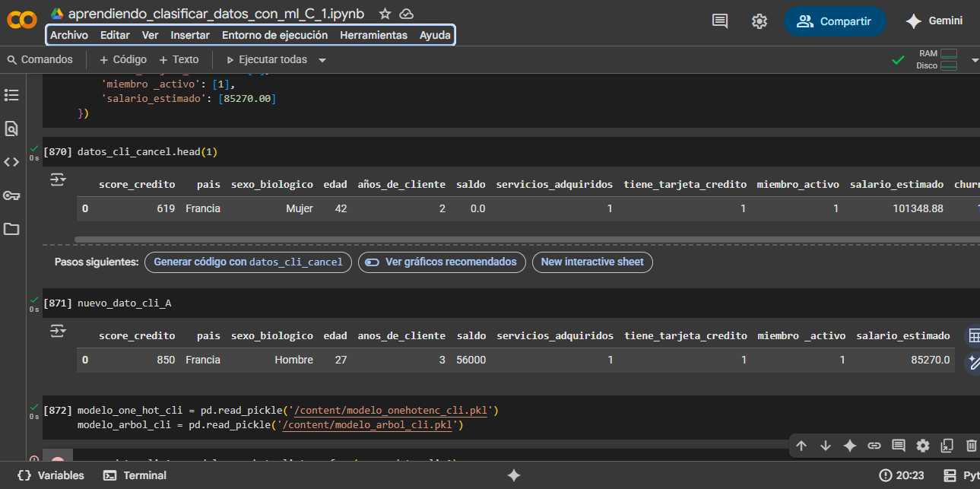
Task: Open the Ver menu
Action: click(151, 35)
